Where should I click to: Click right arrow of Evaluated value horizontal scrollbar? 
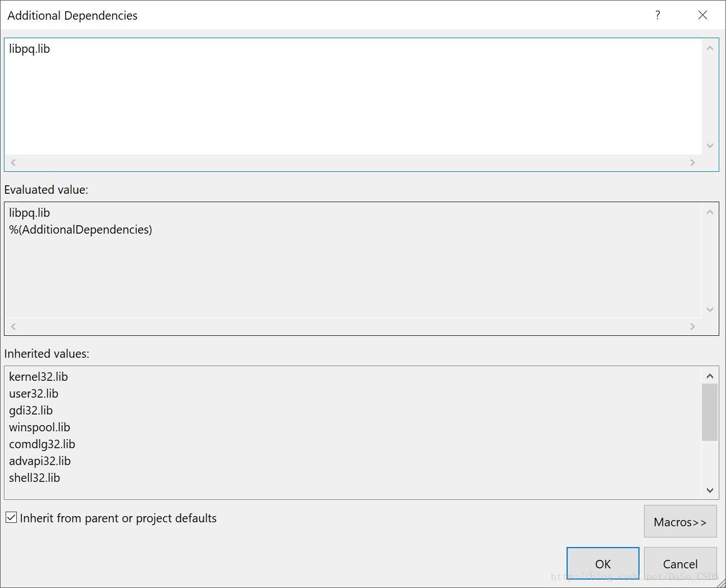692,326
